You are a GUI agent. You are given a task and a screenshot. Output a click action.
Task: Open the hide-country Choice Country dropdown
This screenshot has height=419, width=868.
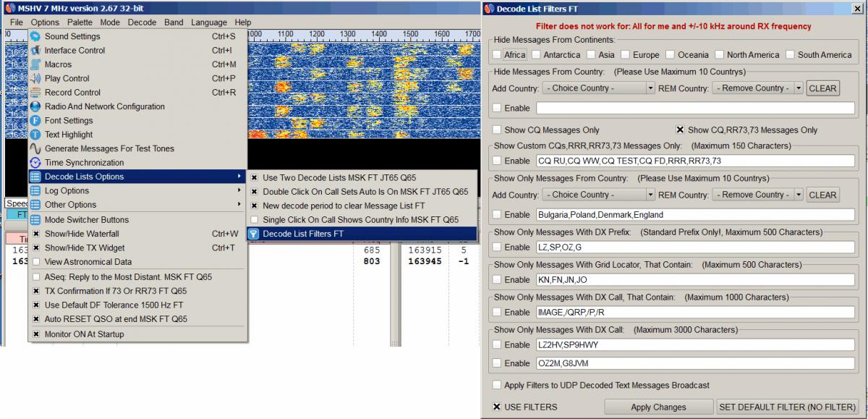[598, 88]
